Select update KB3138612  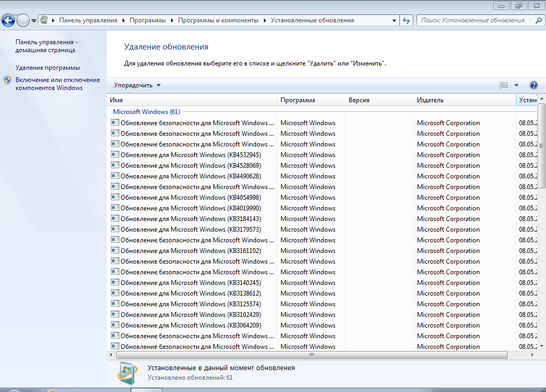(191, 293)
